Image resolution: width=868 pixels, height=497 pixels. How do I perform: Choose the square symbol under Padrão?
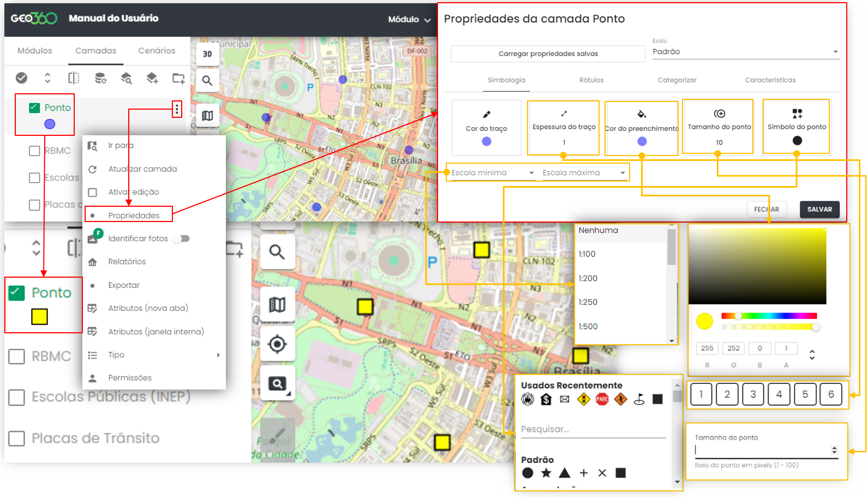(x=621, y=473)
